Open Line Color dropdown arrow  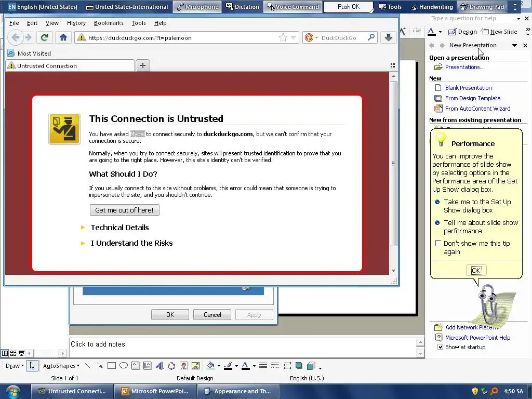click(236, 366)
